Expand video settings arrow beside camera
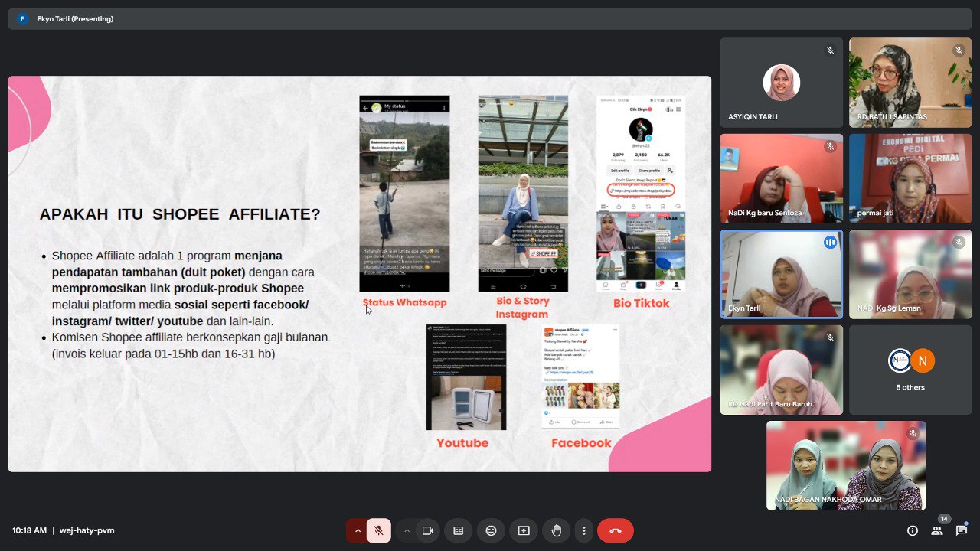Screen dimensions: 980x551 click(407, 530)
